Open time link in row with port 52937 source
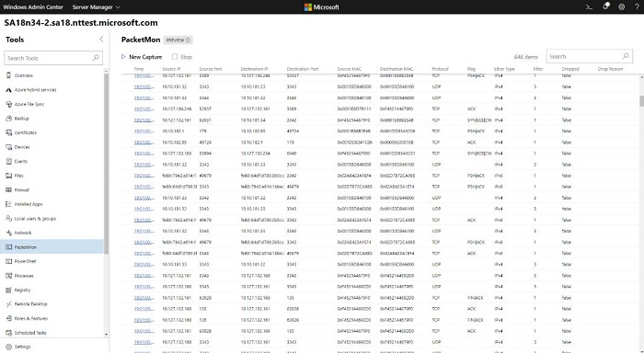The height and width of the screenshot is (353, 644). [144, 109]
